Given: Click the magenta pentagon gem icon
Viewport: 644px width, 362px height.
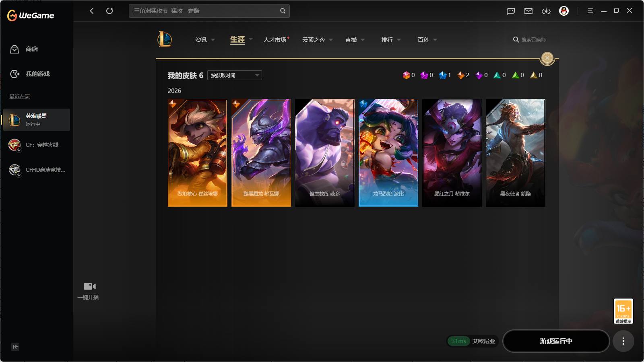Looking at the screenshot, I should (x=424, y=75).
